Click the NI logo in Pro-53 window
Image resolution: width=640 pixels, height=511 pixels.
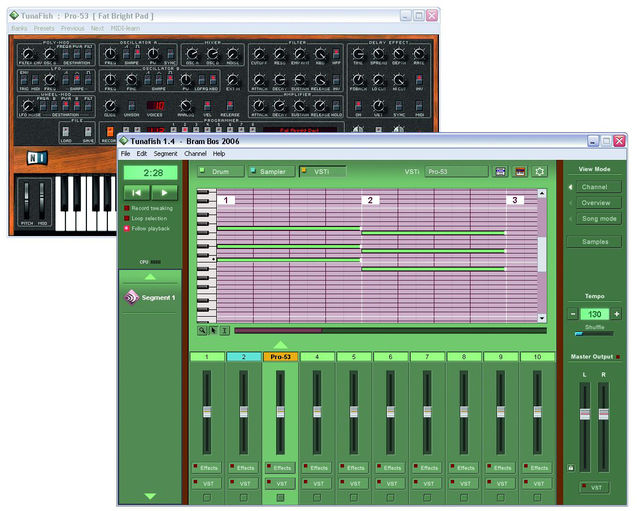click(37, 158)
